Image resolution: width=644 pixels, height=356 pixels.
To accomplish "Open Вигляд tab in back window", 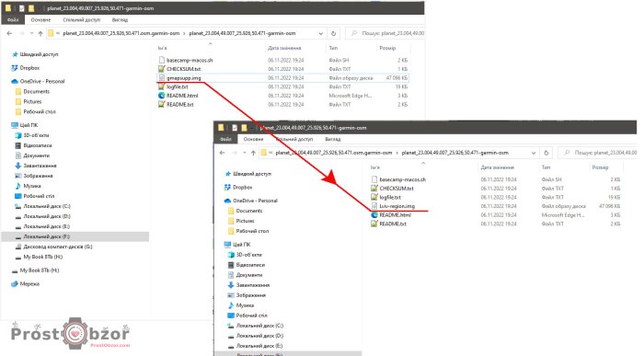I will 120,19.
